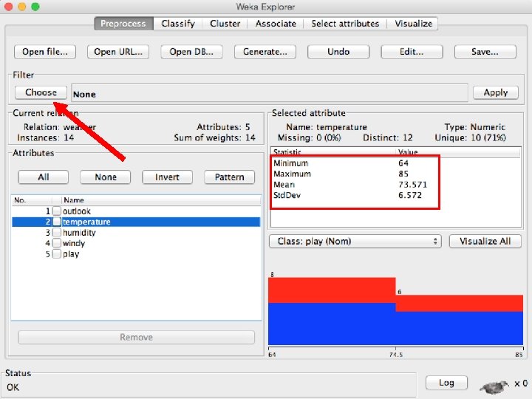Deselect attributes with None button
The height and width of the screenshot is (399, 532).
click(x=106, y=177)
